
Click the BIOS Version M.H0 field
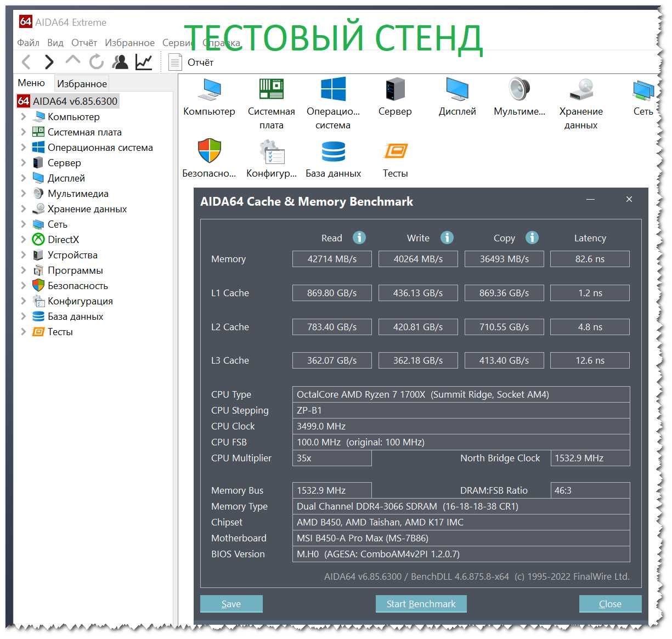[461, 554]
